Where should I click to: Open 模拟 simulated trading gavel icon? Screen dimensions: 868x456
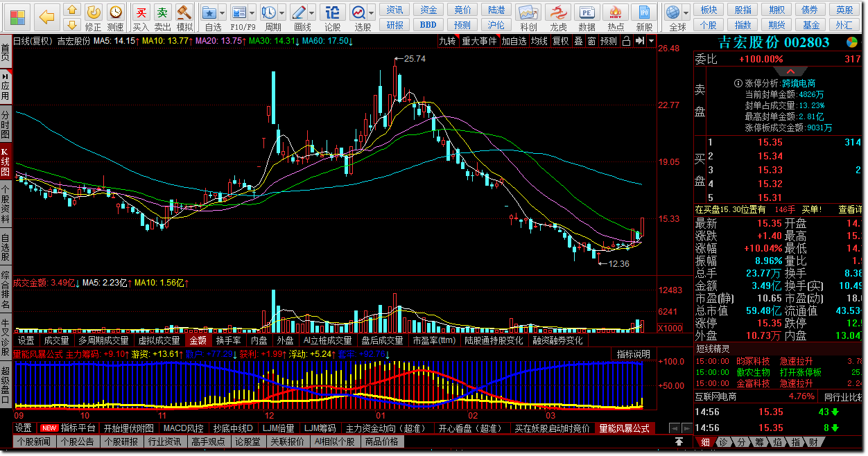(x=184, y=12)
